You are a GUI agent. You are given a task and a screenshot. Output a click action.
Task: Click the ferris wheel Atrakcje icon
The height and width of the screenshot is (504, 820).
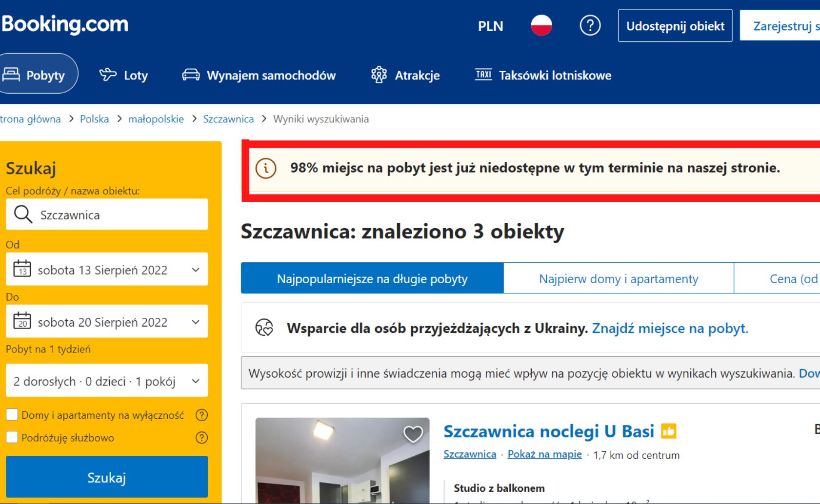(379, 75)
